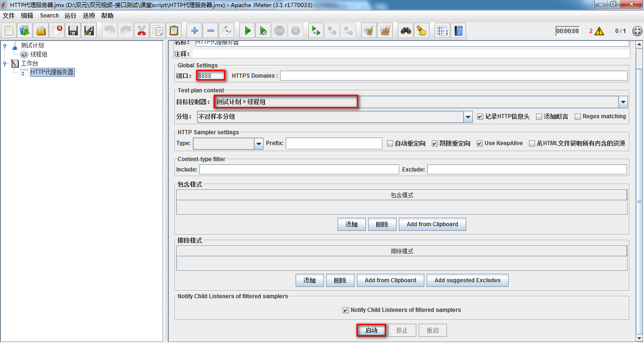The image size is (644, 343).
Task: Click 添加 under 包含模式
Action: 352,224
